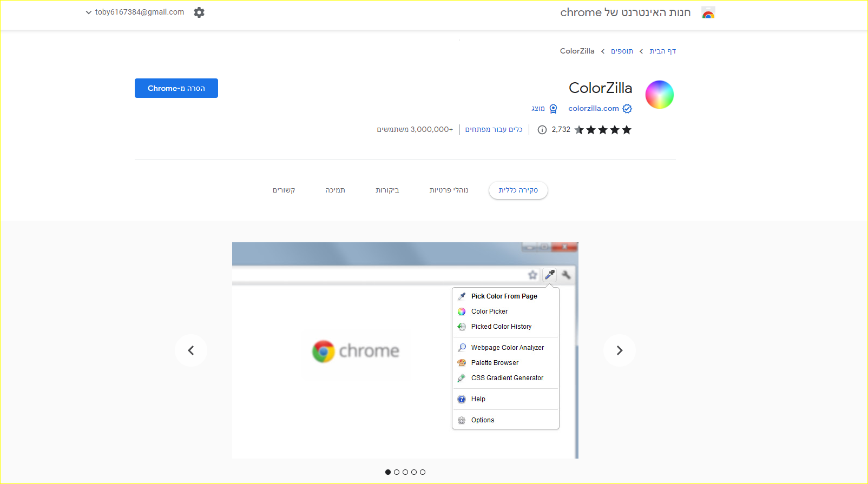This screenshot has width=868, height=484.
Task: Click the 3,000,000+ users count text
Action: [415, 130]
